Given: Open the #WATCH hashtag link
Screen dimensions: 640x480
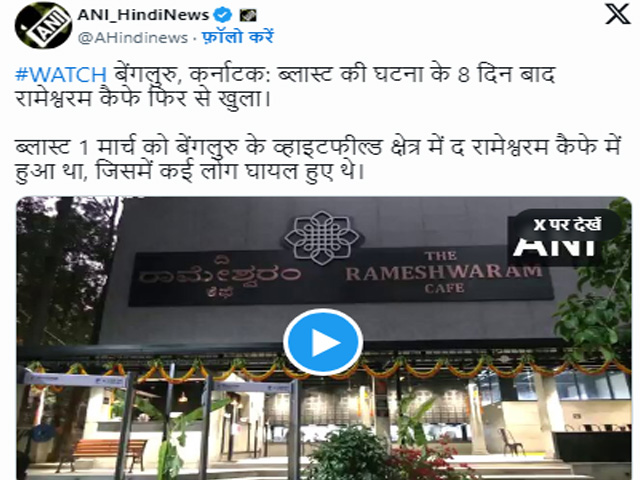Looking at the screenshot, I should coord(61,75).
